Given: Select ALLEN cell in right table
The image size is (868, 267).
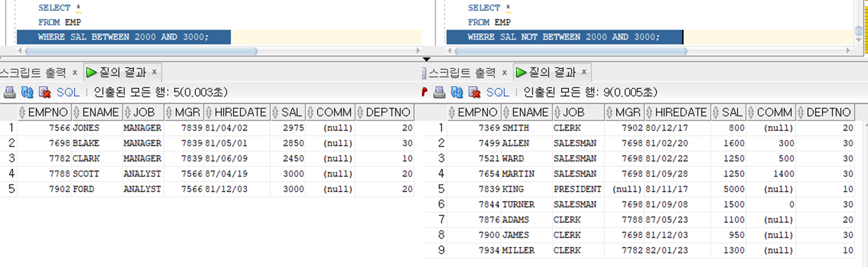Looking at the screenshot, I should (x=527, y=143).
